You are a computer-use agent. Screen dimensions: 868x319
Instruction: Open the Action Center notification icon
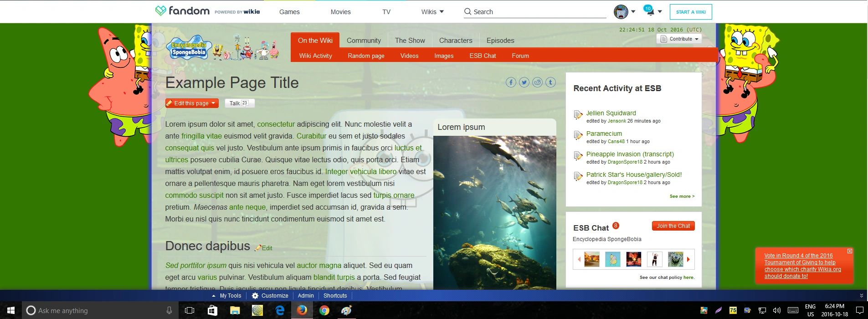(x=859, y=310)
